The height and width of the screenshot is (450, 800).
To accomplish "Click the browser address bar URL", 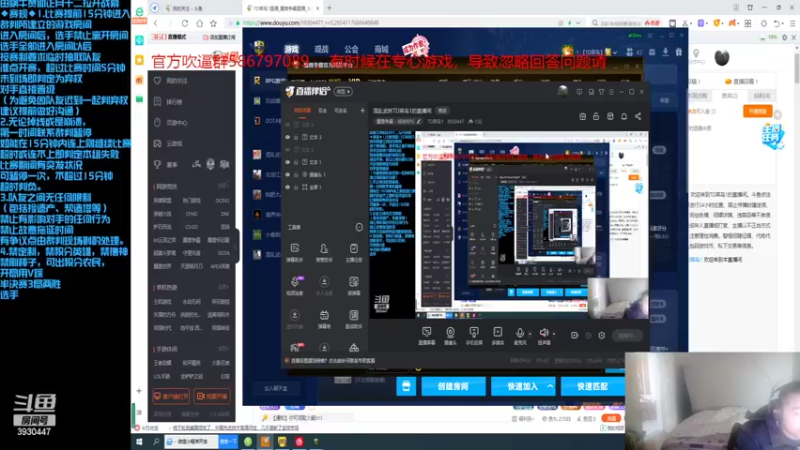I will [311, 23].
